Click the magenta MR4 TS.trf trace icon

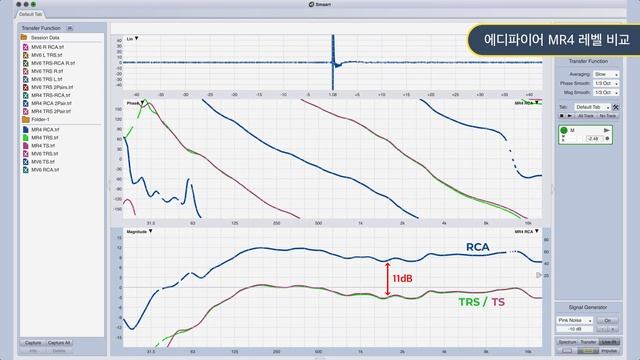pyautogui.click(x=25, y=146)
